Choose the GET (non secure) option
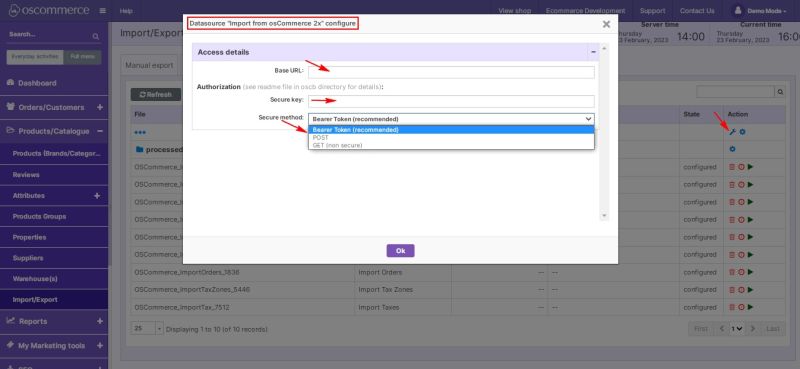 pos(451,145)
